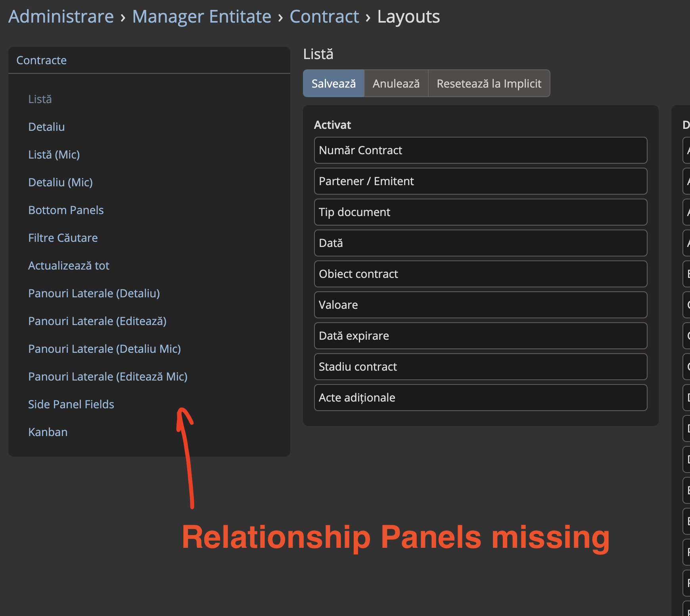
Task: Open Panouri Laterale (Detaliu) layout
Action: (94, 293)
